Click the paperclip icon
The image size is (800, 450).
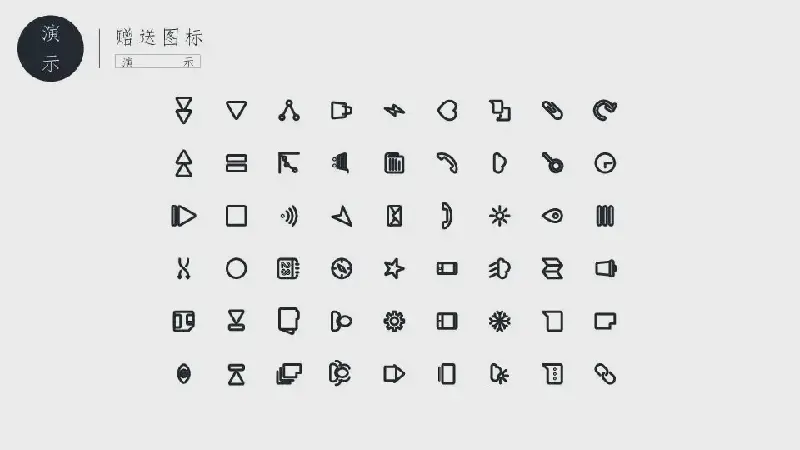pos(552,110)
